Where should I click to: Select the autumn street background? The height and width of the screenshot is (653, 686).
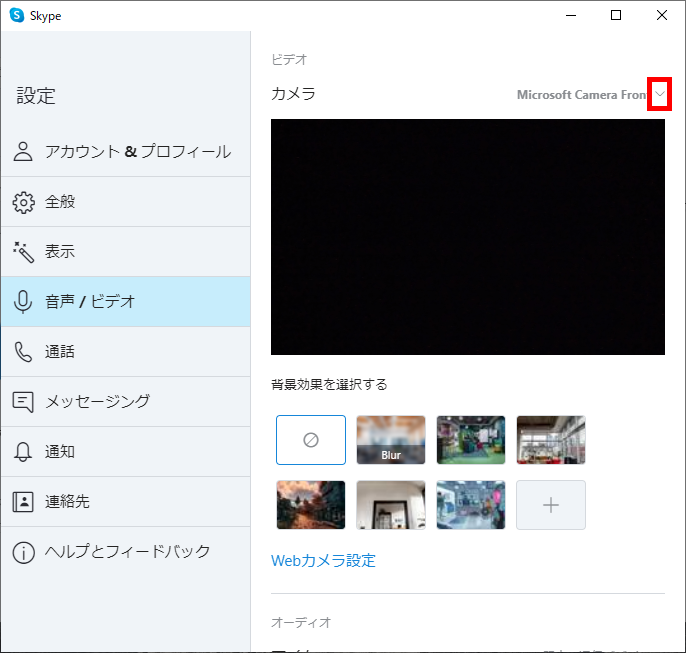tap(311, 505)
